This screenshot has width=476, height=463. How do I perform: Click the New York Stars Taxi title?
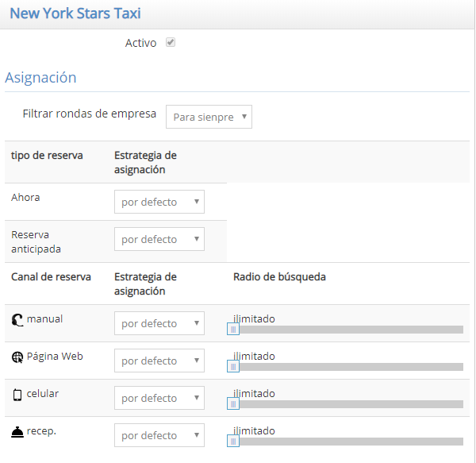pyautogui.click(x=75, y=14)
